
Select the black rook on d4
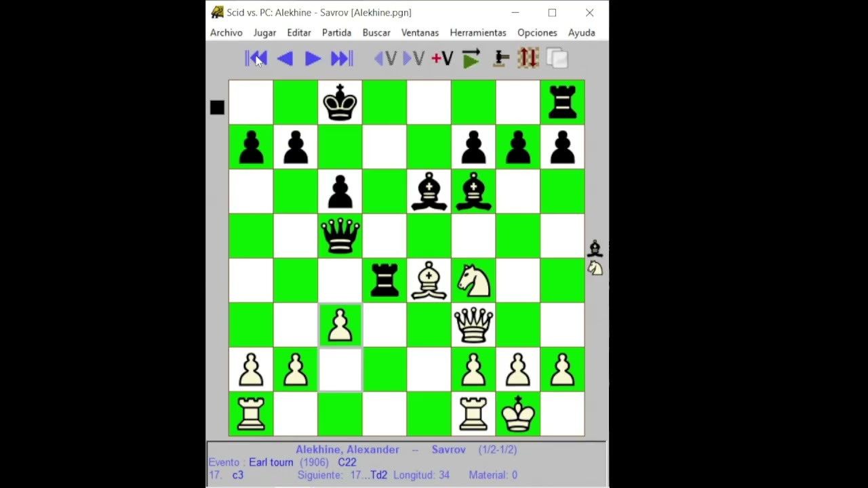click(384, 281)
